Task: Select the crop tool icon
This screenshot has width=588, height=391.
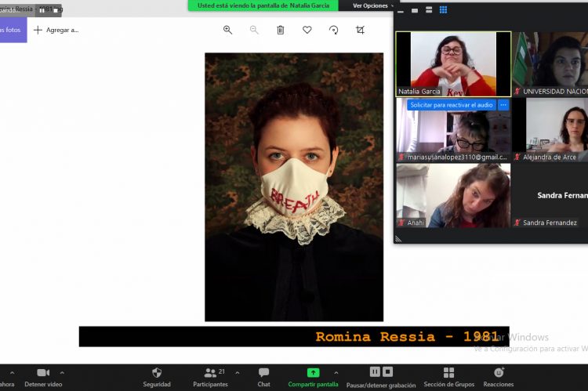Action: [x=360, y=30]
